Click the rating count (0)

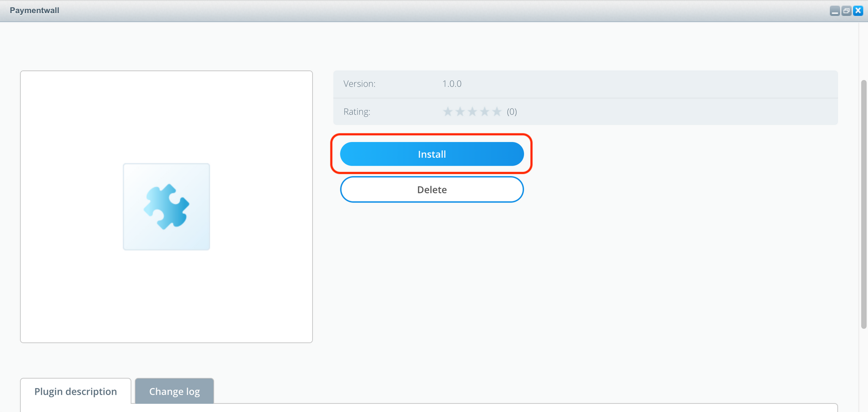(512, 112)
